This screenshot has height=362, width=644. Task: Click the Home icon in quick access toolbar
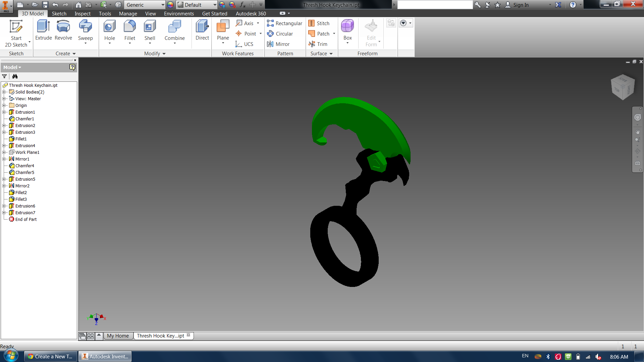78,5
